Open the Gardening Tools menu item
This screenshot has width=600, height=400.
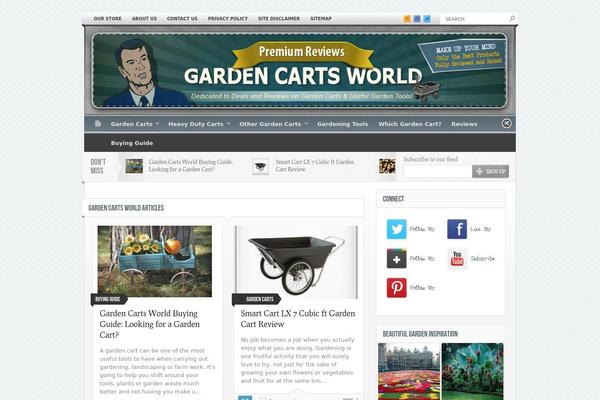point(342,124)
